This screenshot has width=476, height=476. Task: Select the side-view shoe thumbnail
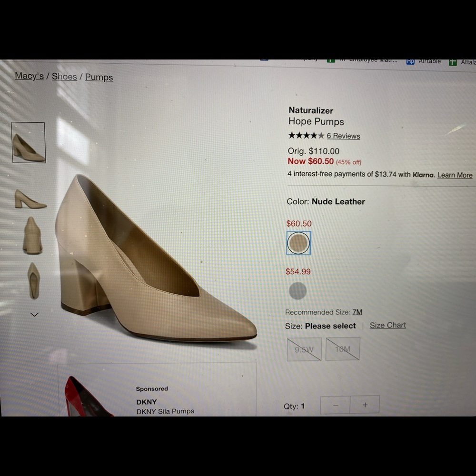point(30,199)
